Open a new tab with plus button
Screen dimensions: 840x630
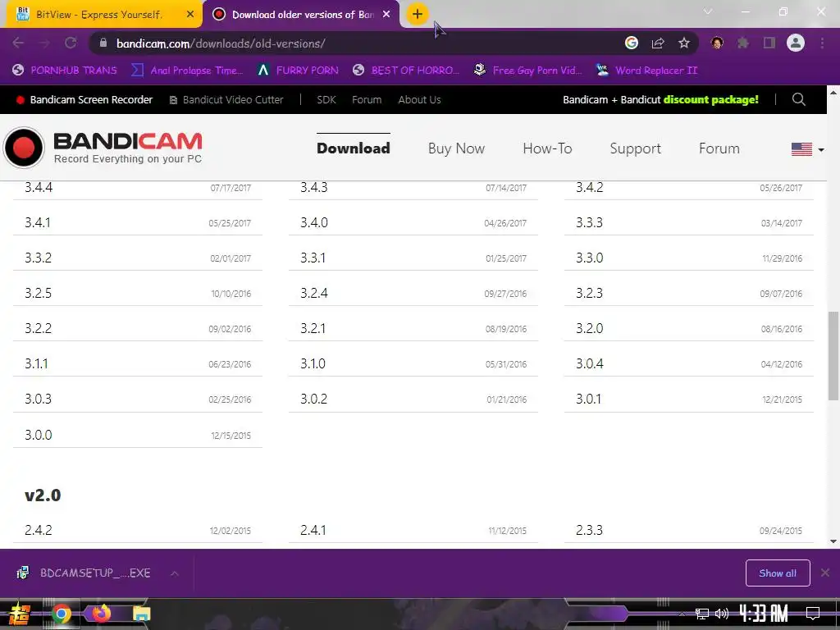(418, 15)
